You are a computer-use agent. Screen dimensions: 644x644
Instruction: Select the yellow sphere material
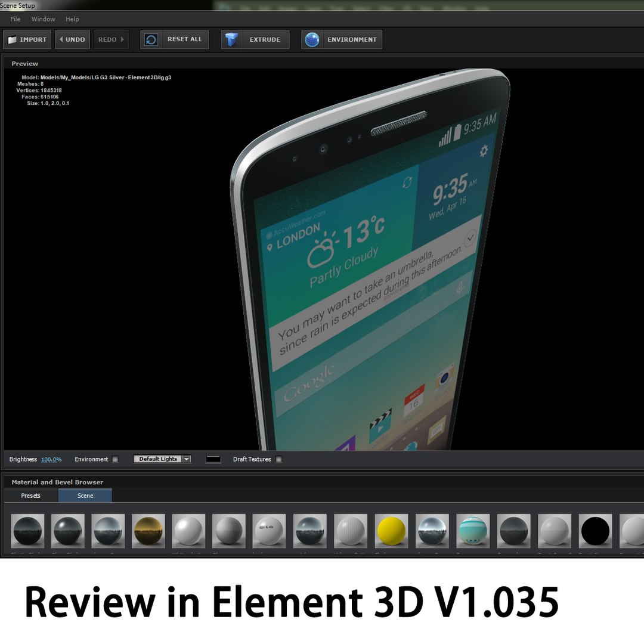pyautogui.click(x=391, y=531)
